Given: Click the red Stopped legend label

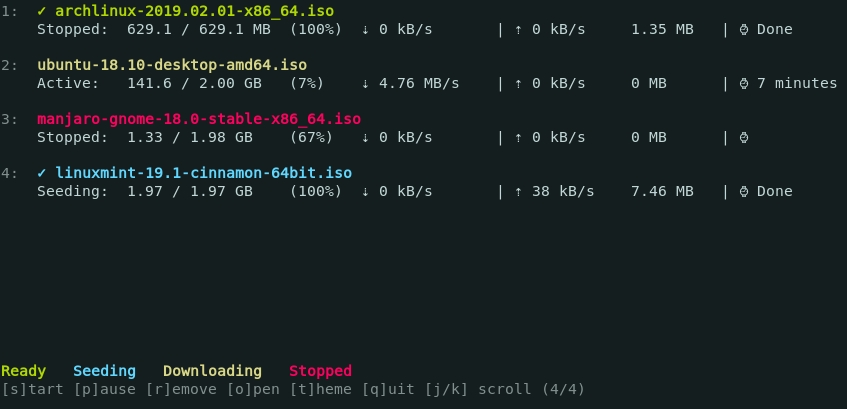Looking at the screenshot, I should tap(320, 371).
